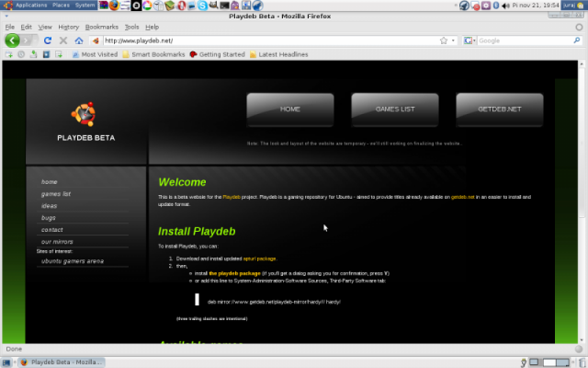The width and height of the screenshot is (588, 368).
Task: Open the File menu
Action: click(10, 27)
